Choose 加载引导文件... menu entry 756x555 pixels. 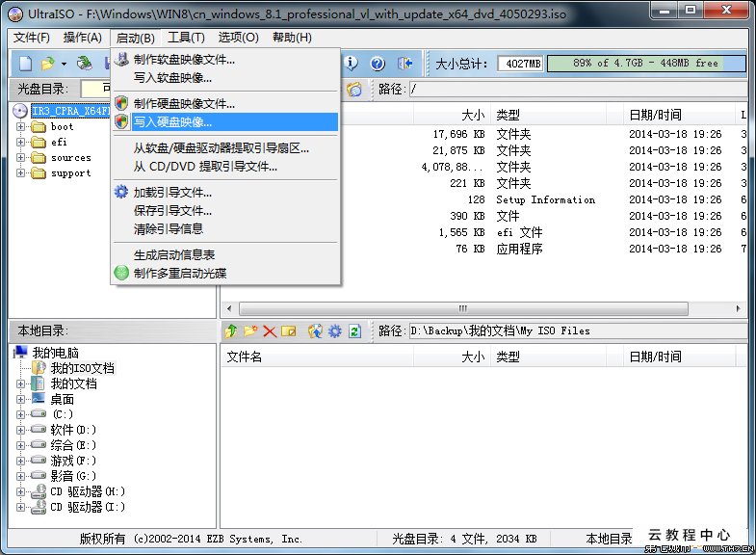(225, 193)
